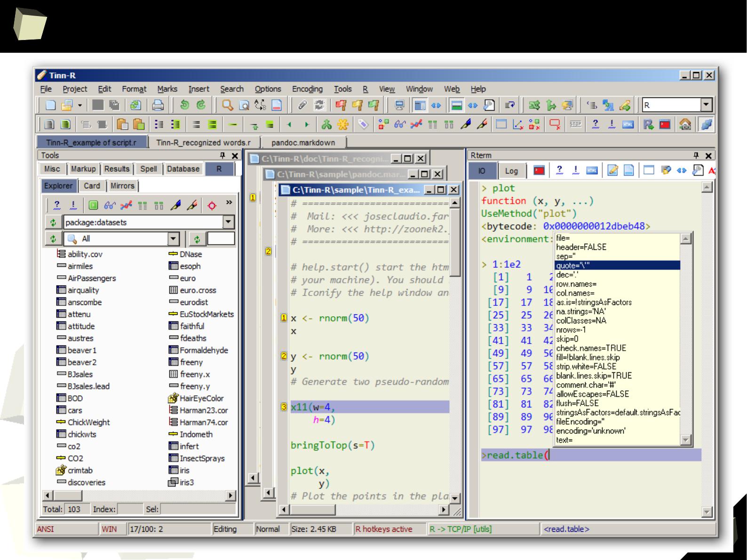
Task: Pin the Rterm panel with the pushpin
Action: [x=697, y=155]
